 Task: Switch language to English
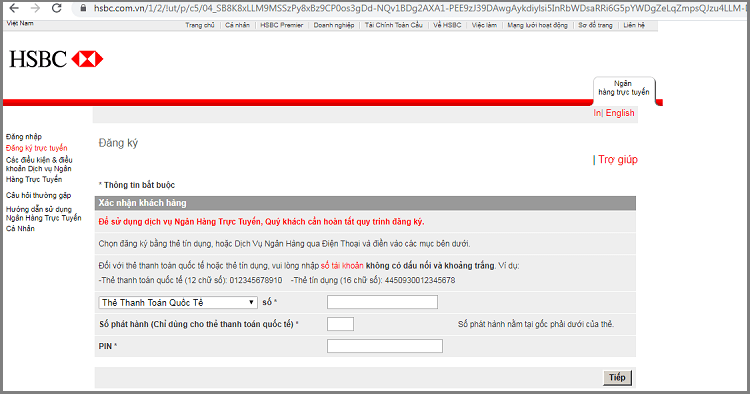[x=620, y=113]
